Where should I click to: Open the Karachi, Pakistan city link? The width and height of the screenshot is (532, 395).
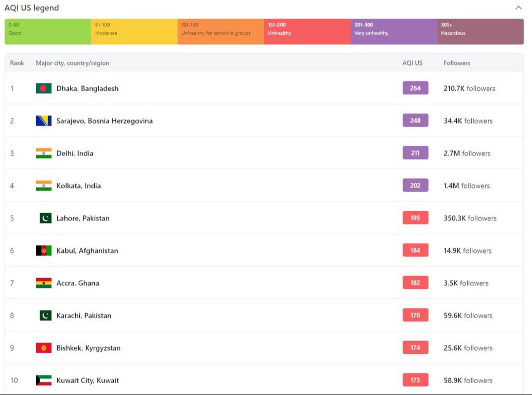(83, 316)
